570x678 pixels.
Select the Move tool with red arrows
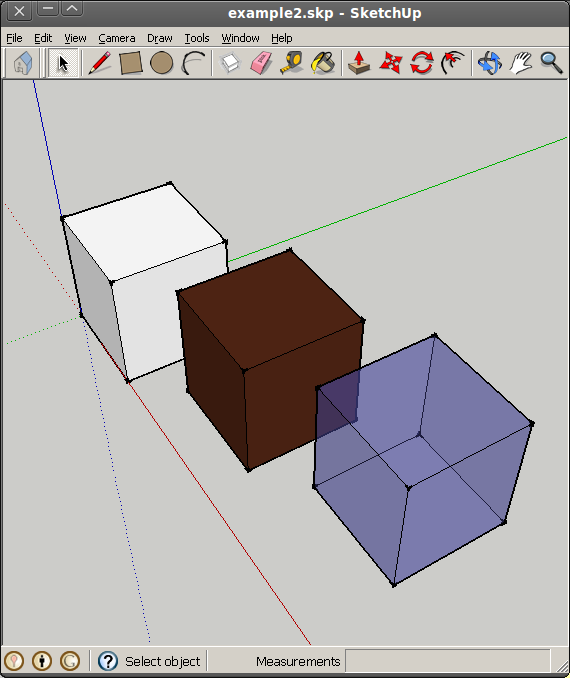pyautogui.click(x=391, y=63)
